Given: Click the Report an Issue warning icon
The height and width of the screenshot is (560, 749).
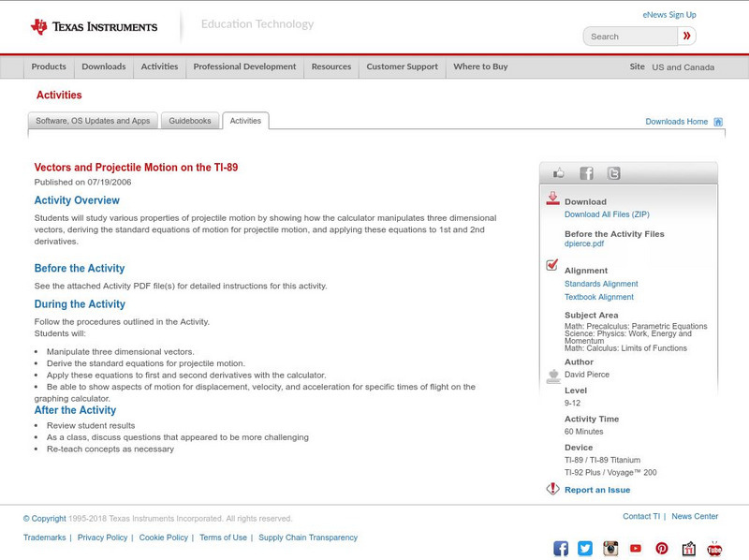Looking at the screenshot, I should [x=552, y=489].
